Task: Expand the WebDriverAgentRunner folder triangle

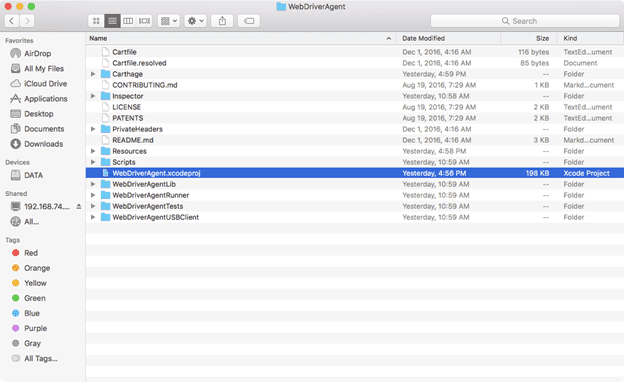Action: (x=93, y=195)
